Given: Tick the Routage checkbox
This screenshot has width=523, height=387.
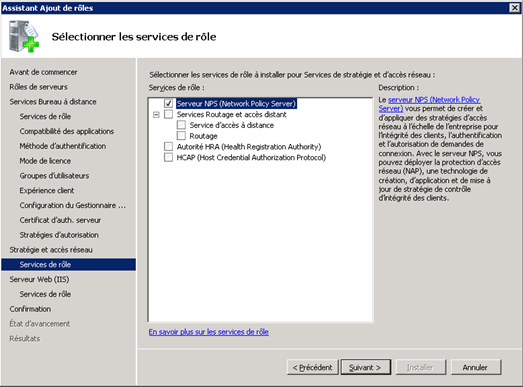Looking at the screenshot, I should (181, 136).
